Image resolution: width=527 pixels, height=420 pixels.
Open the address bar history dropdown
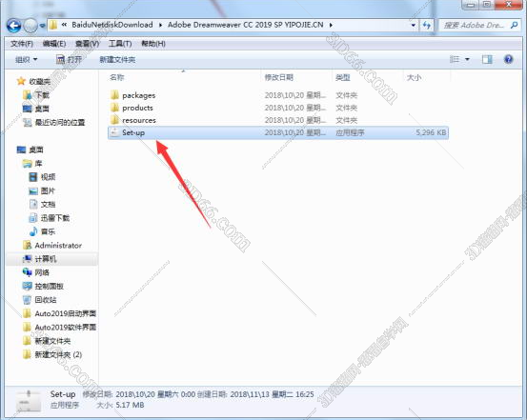click(414, 25)
